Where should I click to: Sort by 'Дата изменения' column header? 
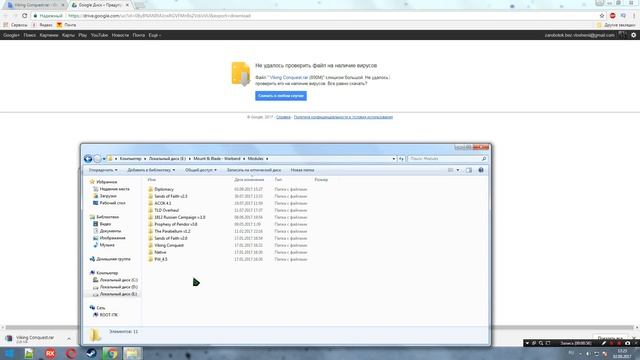[249, 180]
